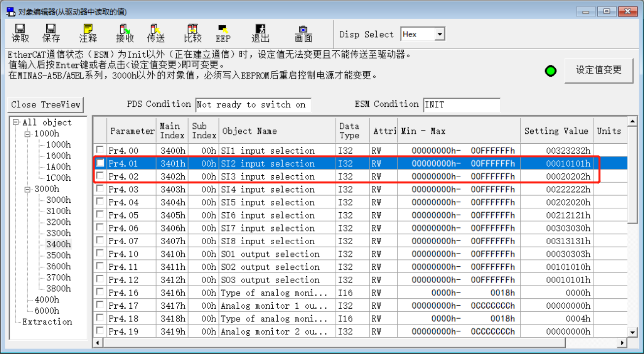This screenshot has width=644, height=354.
Task: Click the 读取 (Read) toolbar icon
Action: coord(21,33)
